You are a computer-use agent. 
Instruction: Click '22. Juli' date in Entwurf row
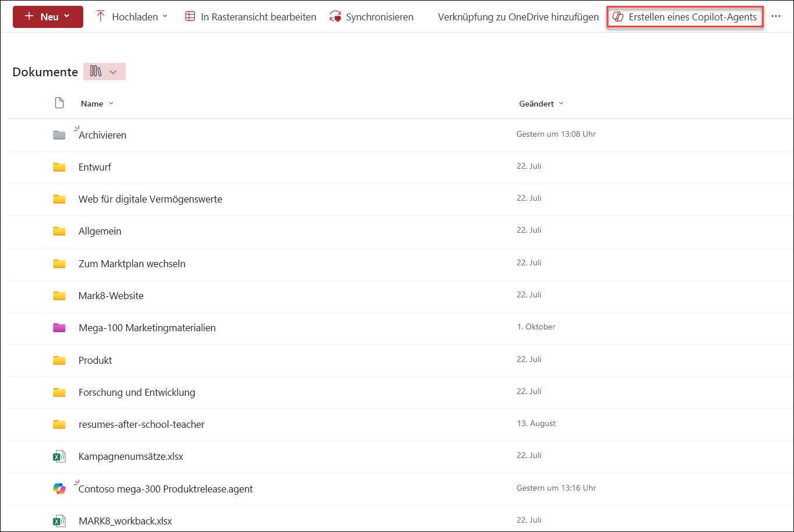click(x=529, y=166)
